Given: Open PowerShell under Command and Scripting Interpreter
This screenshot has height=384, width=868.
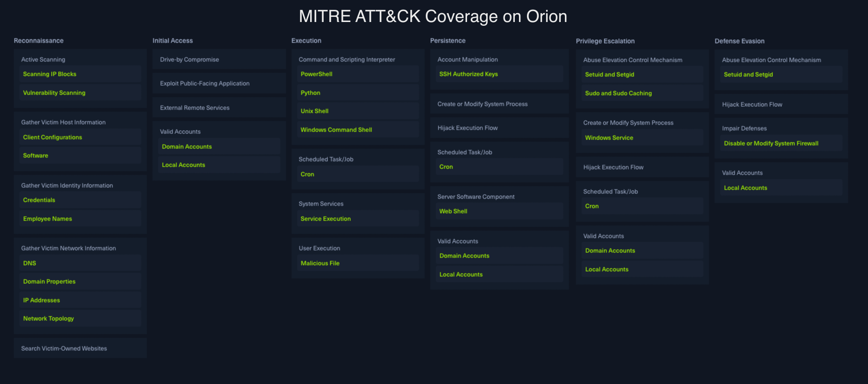Looking at the screenshot, I should pos(317,74).
